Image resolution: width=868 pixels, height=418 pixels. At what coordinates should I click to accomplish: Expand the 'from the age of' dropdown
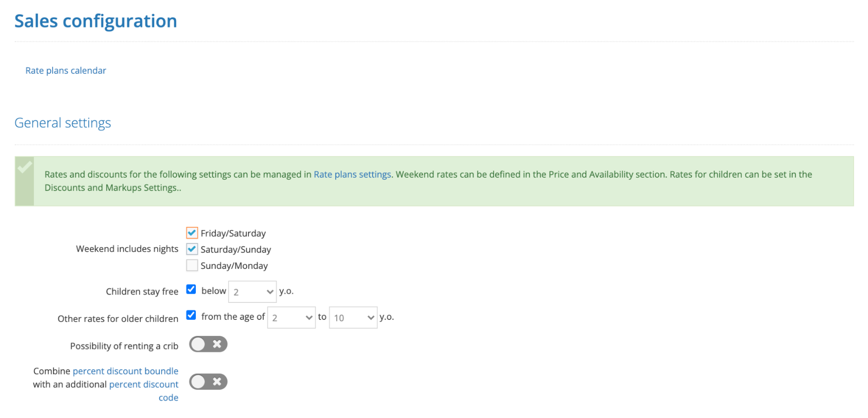coord(291,318)
